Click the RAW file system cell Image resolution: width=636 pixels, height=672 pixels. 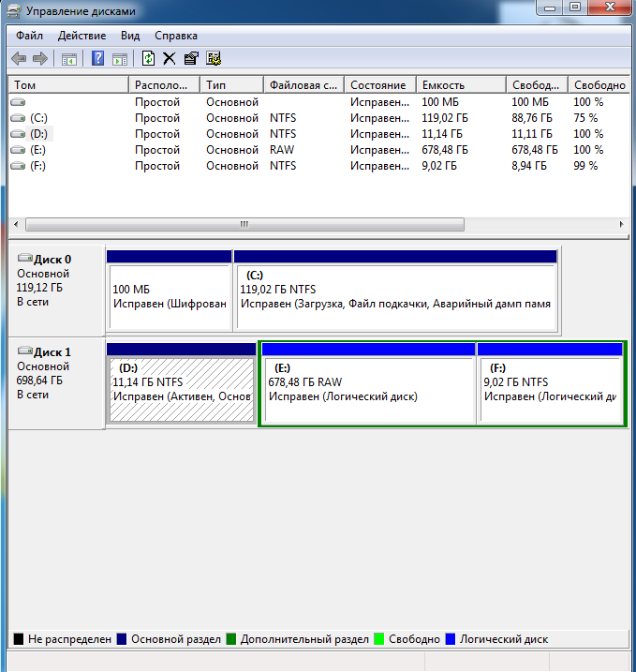282,150
